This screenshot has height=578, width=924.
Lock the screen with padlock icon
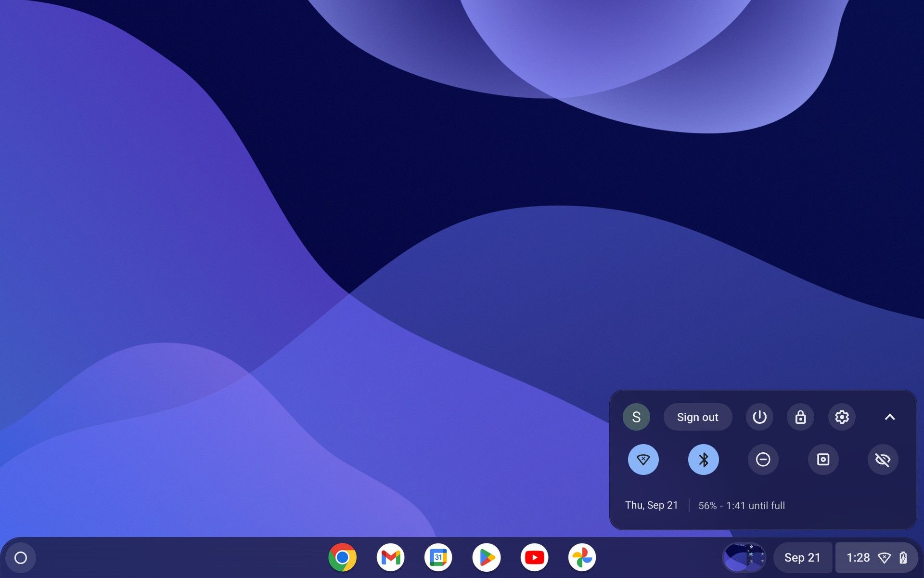tap(800, 417)
